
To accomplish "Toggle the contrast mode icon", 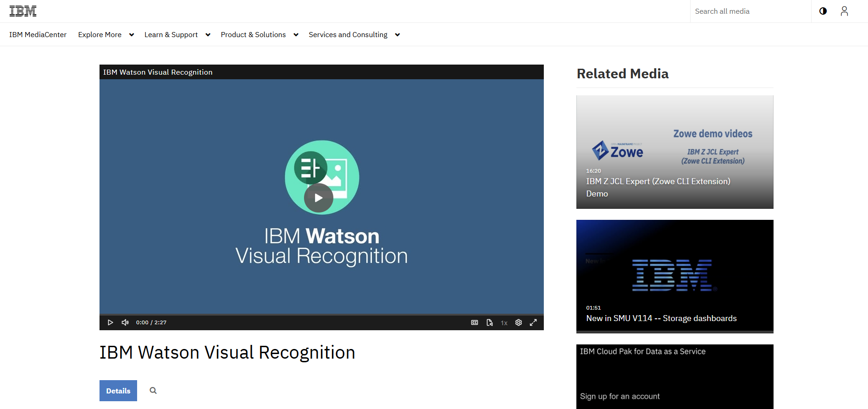I will coord(823,11).
